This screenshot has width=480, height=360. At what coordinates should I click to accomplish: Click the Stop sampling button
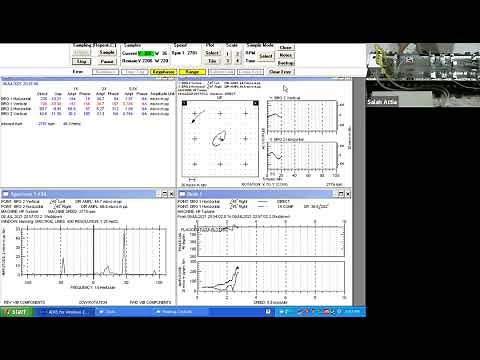[81, 62]
